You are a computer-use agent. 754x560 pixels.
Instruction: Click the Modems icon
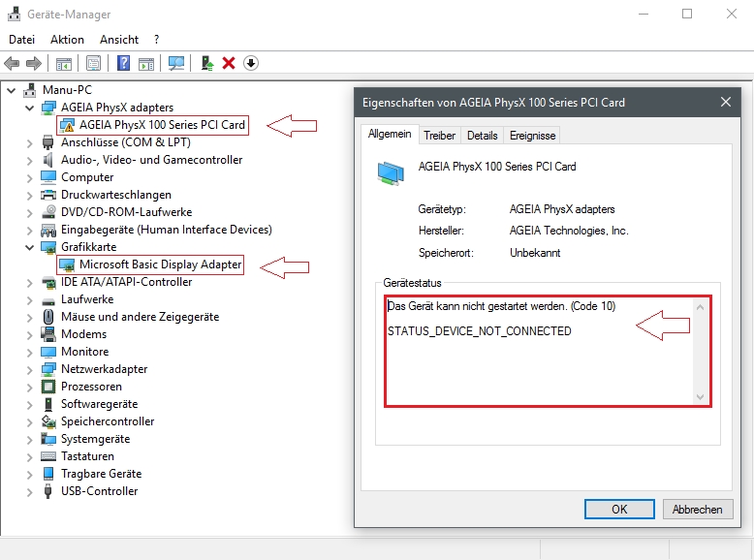coord(48,334)
